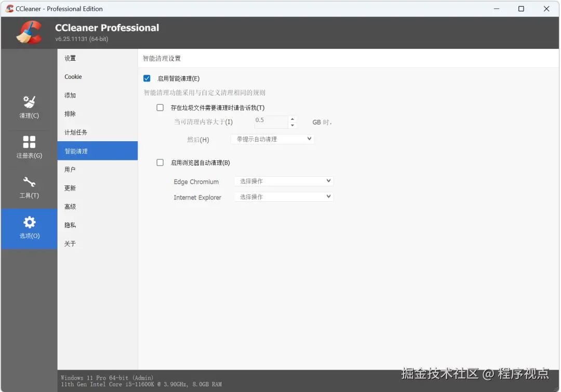Screen dimensions: 561x392
Task: Select the 注册表(G) registry icon
Action: pyautogui.click(x=29, y=148)
